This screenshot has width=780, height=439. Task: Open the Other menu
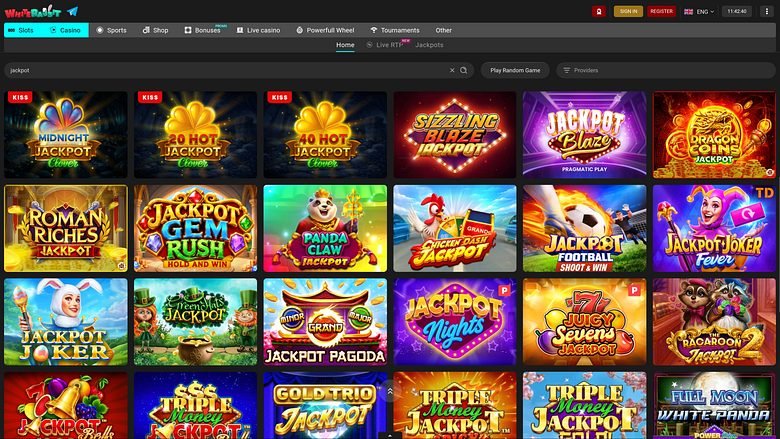click(444, 30)
